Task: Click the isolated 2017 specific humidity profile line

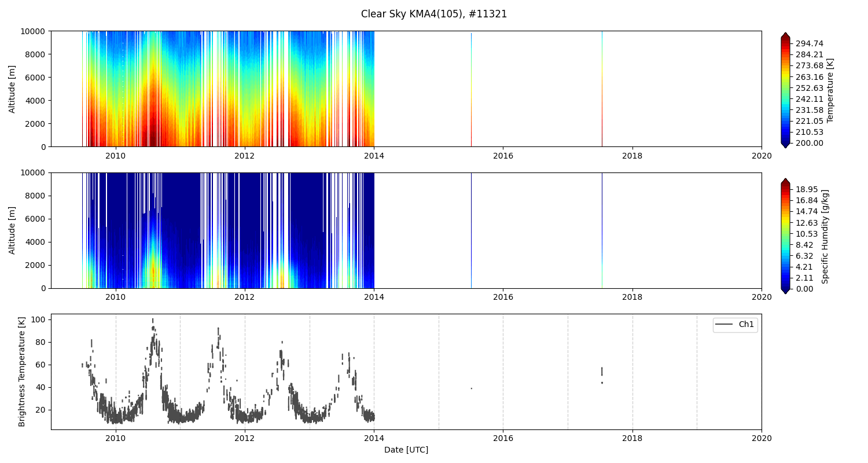Action: click(602, 230)
